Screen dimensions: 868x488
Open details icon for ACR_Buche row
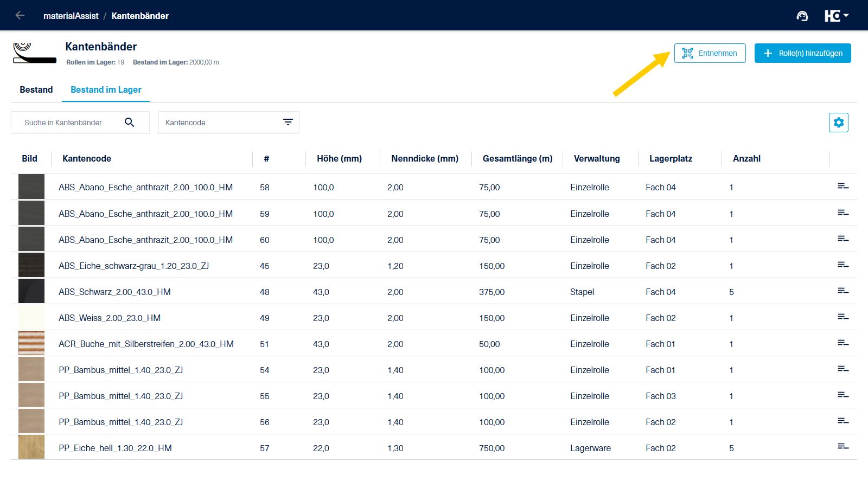point(843,343)
